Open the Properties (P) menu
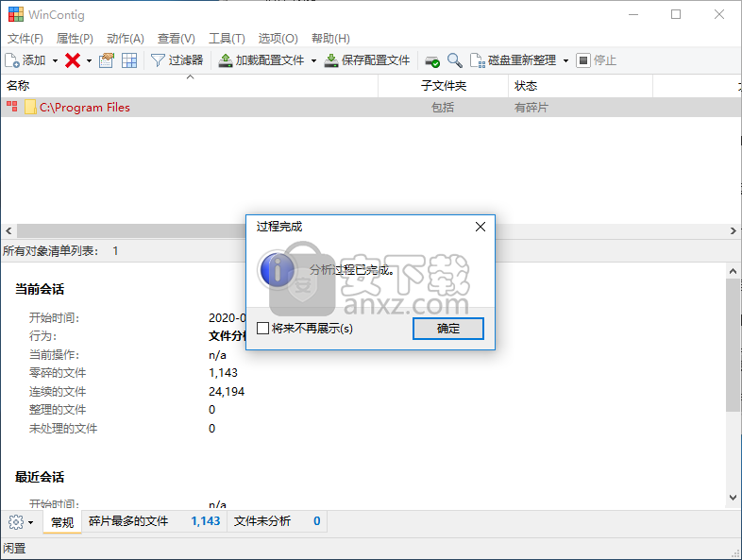The height and width of the screenshot is (560, 742). pyautogui.click(x=75, y=39)
